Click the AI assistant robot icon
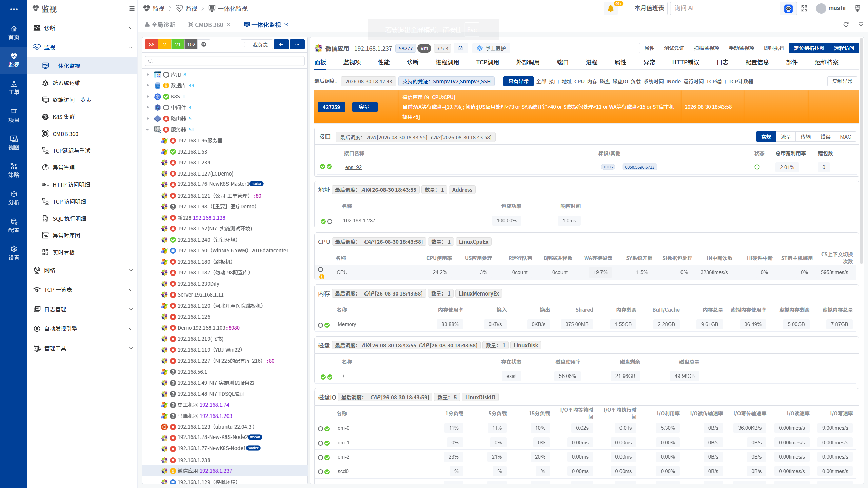This screenshot has height=488, width=868. pos(788,8)
